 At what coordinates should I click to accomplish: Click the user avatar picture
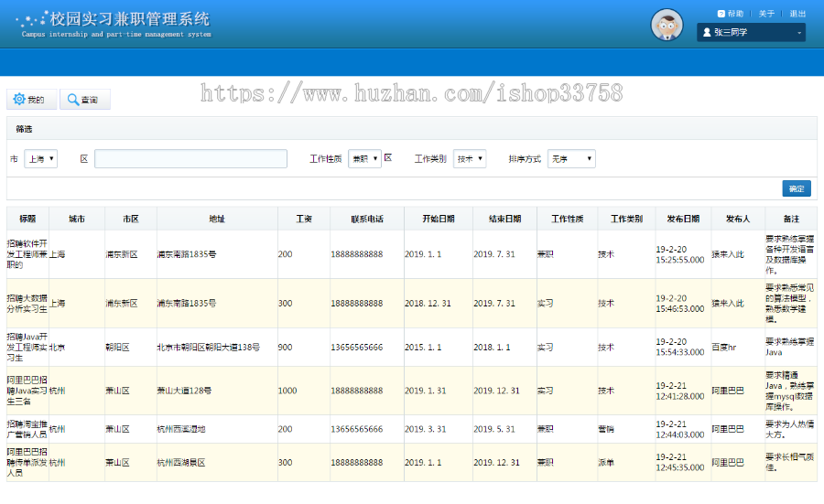coord(667,25)
